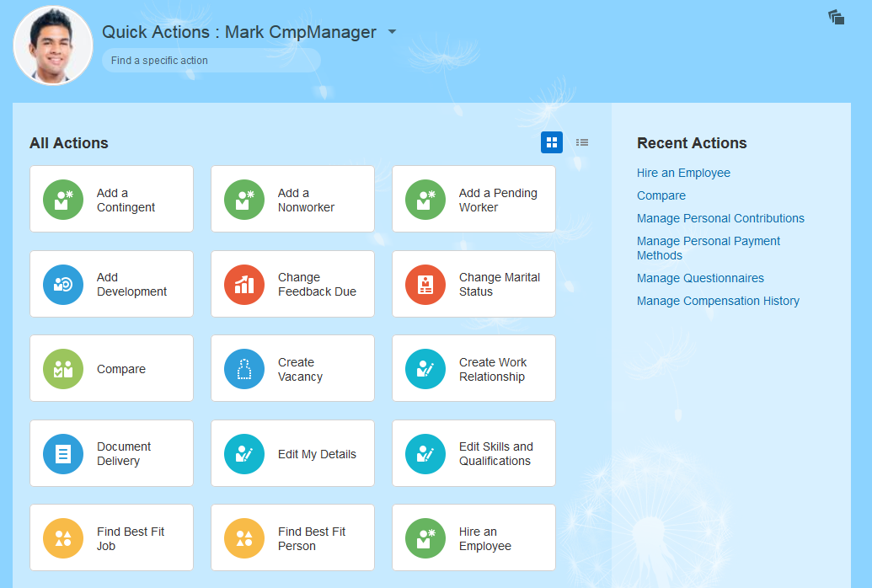Select the Edit My Details label
This screenshot has height=588, width=872.
tap(317, 455)
